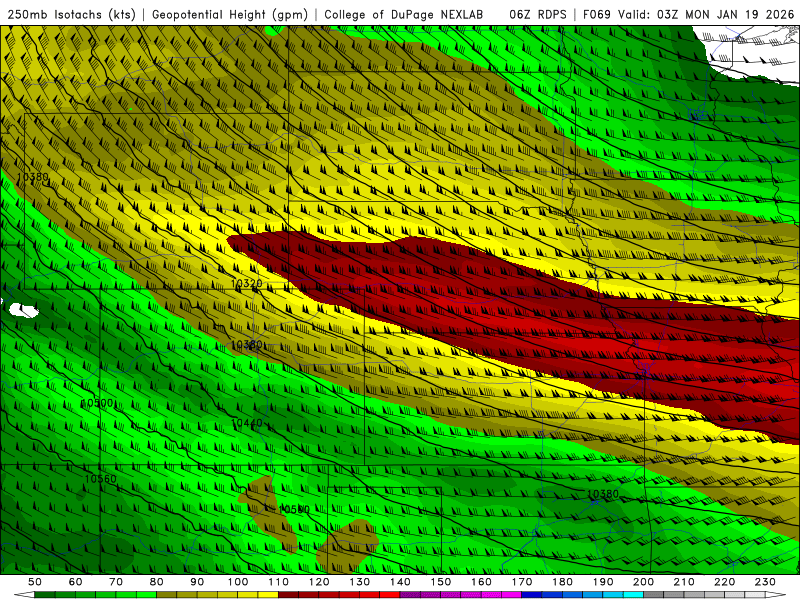Click the 10320 height contour label

tap(246, 283)
